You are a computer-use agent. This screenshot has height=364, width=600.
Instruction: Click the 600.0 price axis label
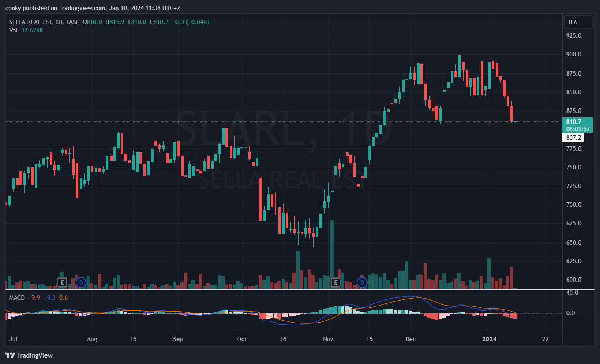point(574,280)
